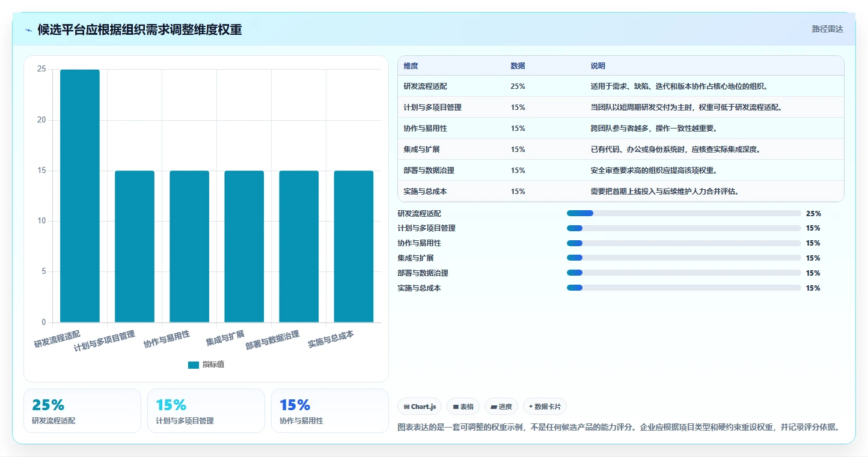Click the icon beside the panel title
868x457 pixels.
click(x=29, y=30)
